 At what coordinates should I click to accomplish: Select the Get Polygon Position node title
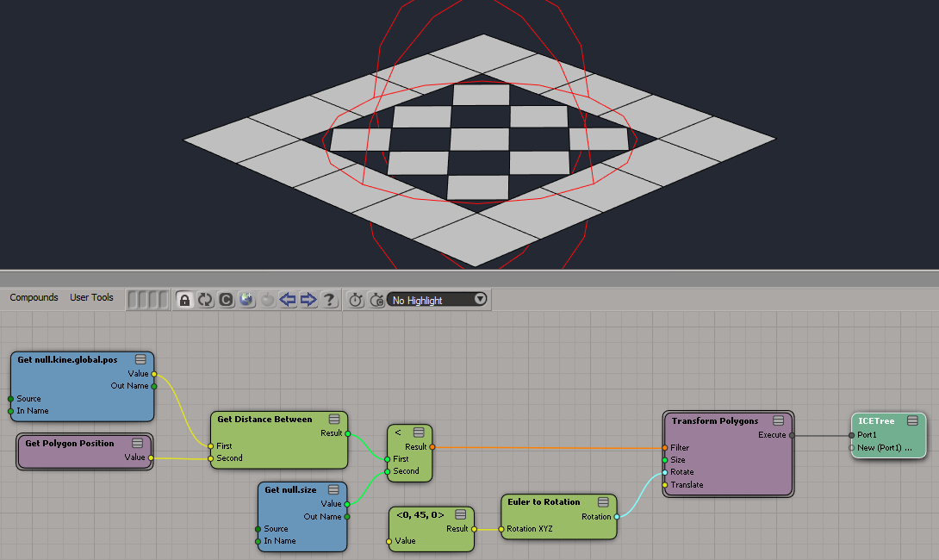tap(69, 444)
